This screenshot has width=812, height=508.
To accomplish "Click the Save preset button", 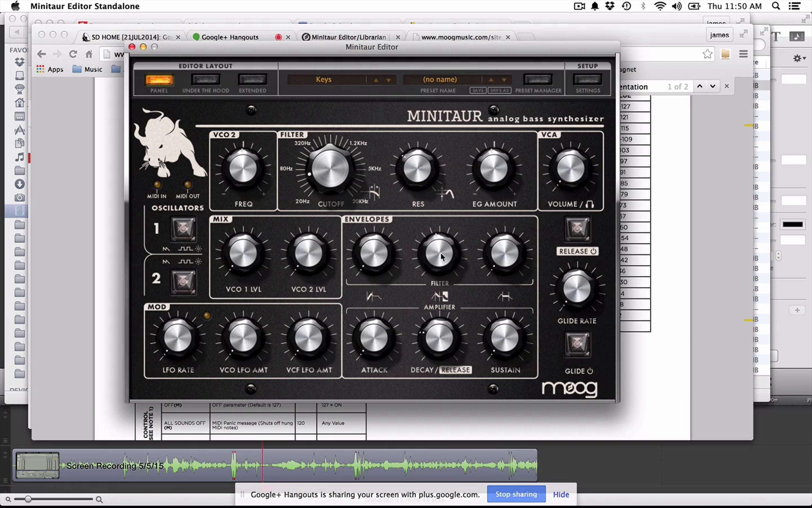I will [x=478, y=90].
